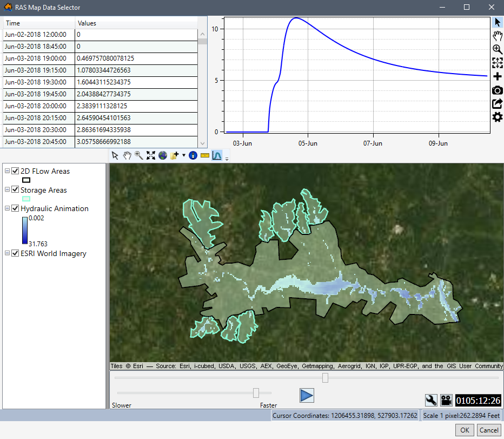
Task: Uncheck the Storage Areas layer
Action: click(15, 190)
